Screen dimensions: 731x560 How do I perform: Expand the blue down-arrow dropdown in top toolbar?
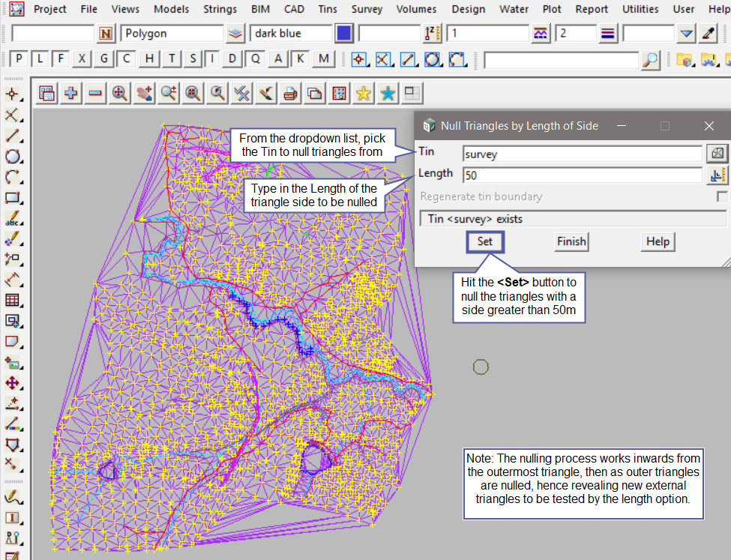click(687, 34)
